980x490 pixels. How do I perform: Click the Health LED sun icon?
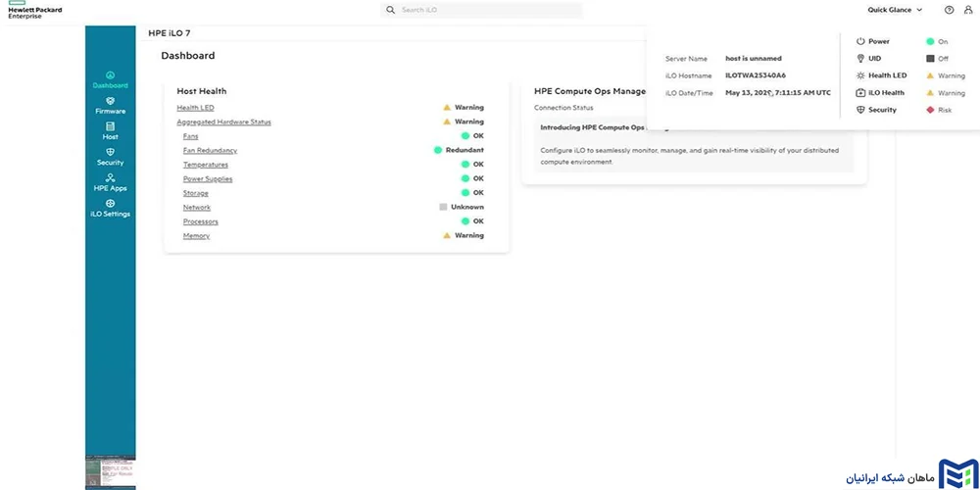click(860, 75)
